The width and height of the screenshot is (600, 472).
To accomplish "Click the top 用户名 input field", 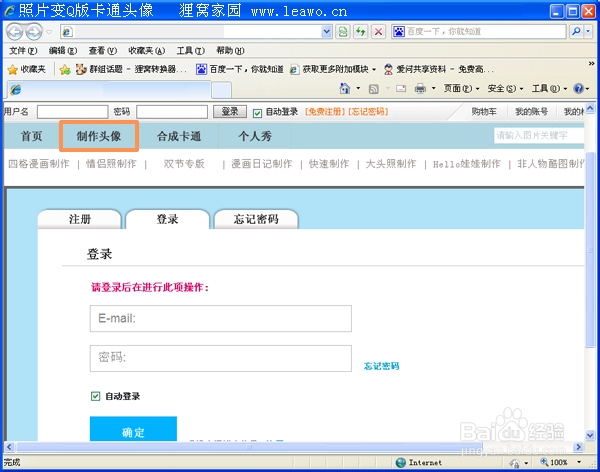I will [73, 112].
